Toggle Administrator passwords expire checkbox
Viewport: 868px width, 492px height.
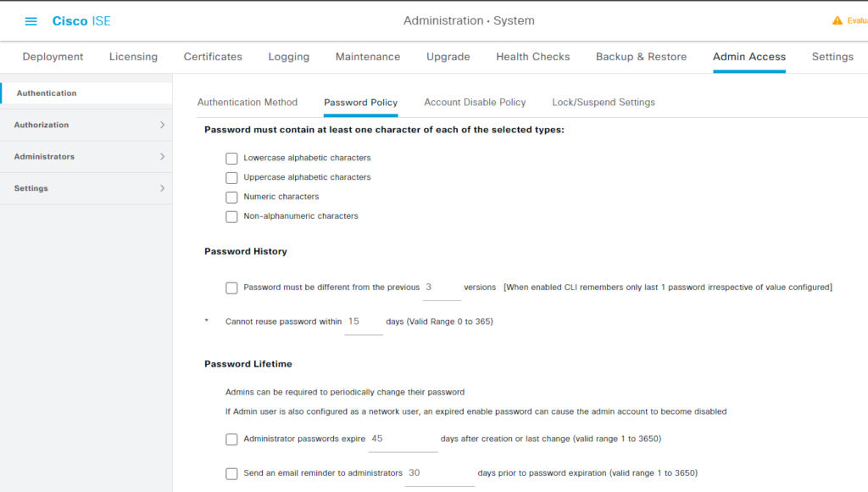pyautogui.click(x=231, y=439)
